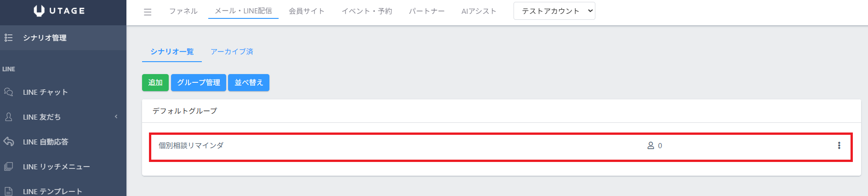This screenshot has height=196, width=868.
Task: Open the three-dot menu for 個別相談リマインダ
Action: point(839,145)
